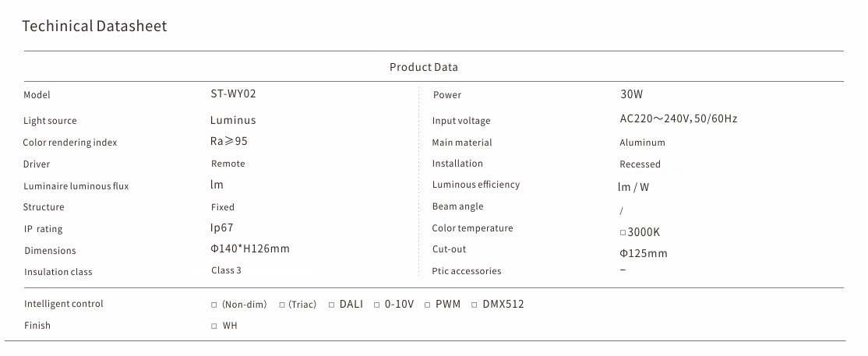Screen dimensions: 868x356
Task: Click the Class 3 insulation value
Action: [x=226, y=271]
